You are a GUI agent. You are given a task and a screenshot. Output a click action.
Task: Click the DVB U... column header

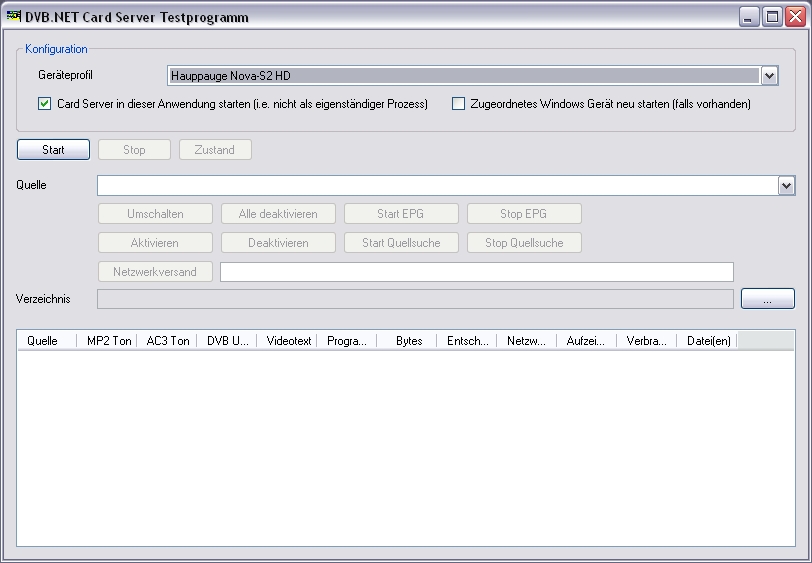[x=227, y=341]
